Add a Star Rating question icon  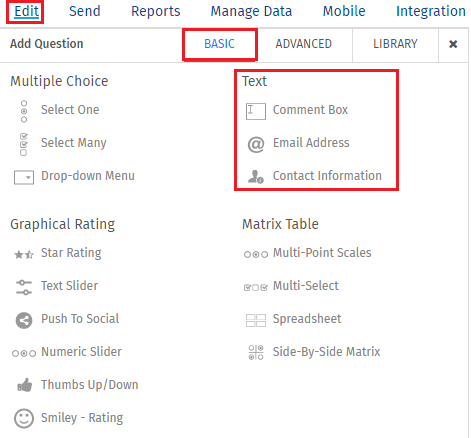point(24,255)
